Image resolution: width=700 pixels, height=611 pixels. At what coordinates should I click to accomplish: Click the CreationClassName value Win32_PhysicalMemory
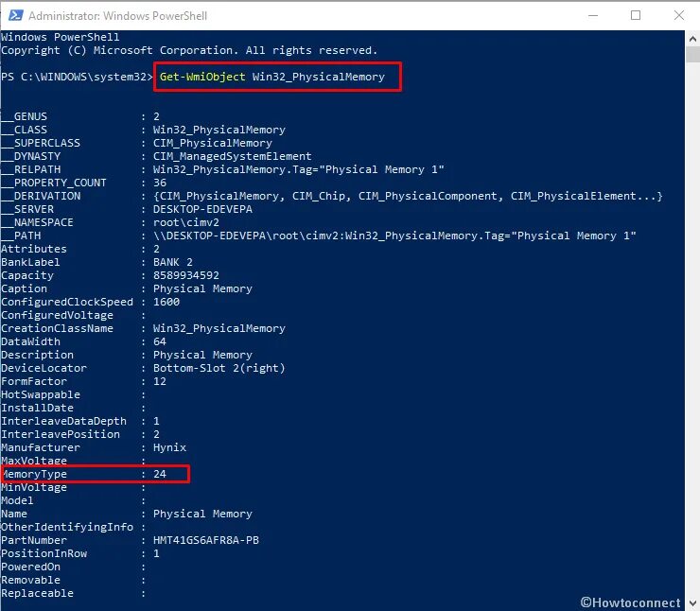(219, 328)
